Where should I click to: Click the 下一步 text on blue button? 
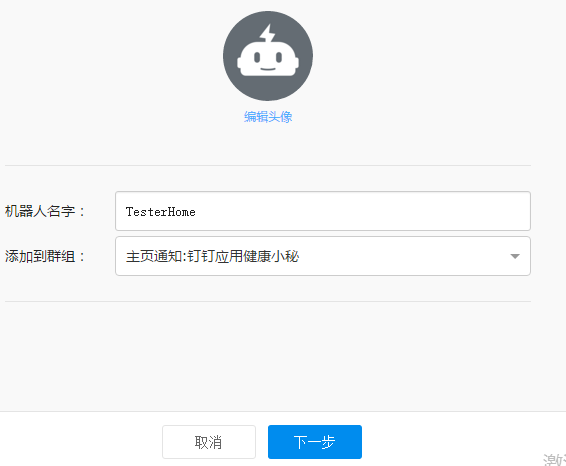pyautogui.click(x=314, y=442)
